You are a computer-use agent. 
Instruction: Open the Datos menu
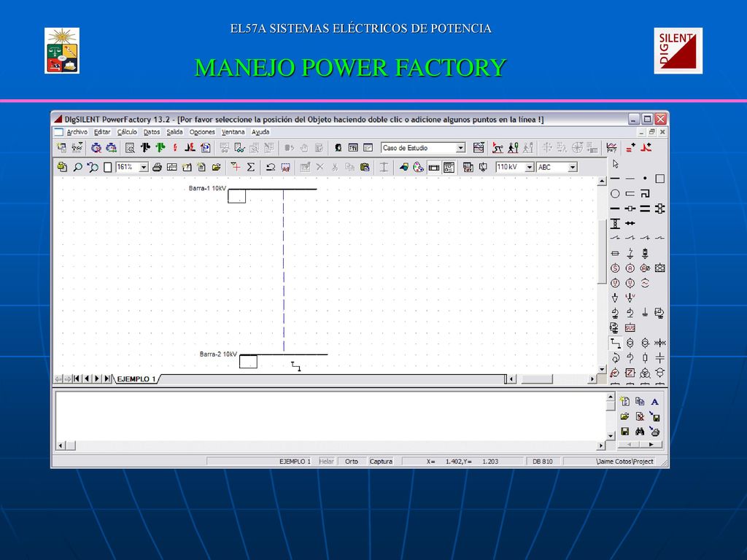152,132
